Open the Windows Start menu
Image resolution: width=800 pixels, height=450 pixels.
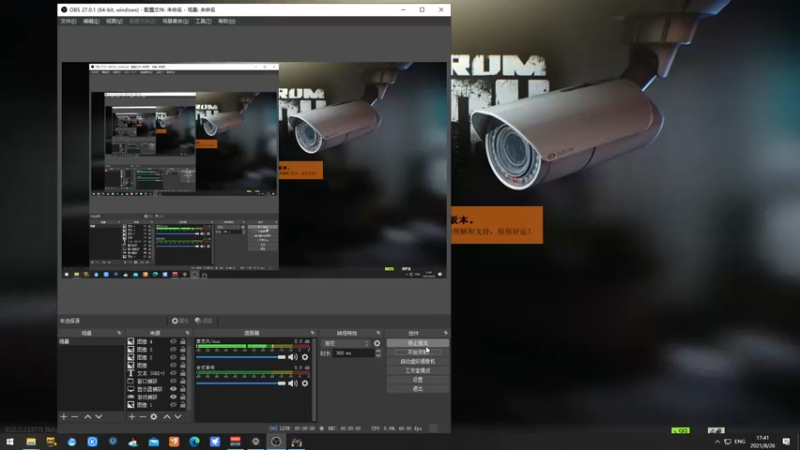tap(10, 442)
